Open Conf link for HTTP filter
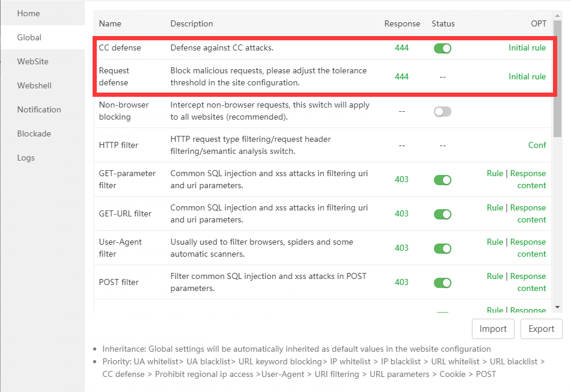571x392 pixels. point(537,145)
